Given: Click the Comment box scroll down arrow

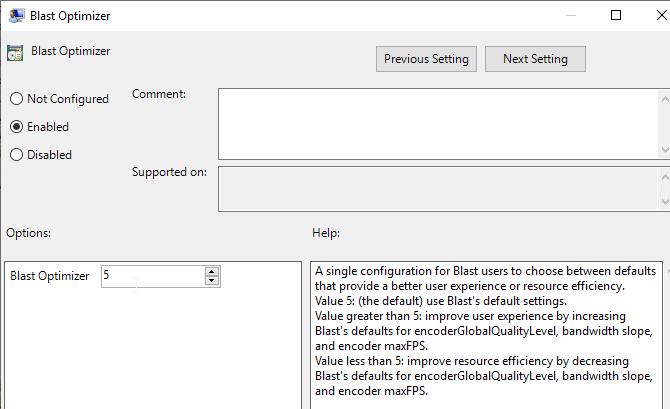Looking at the screenshot, I should (665, 150).
